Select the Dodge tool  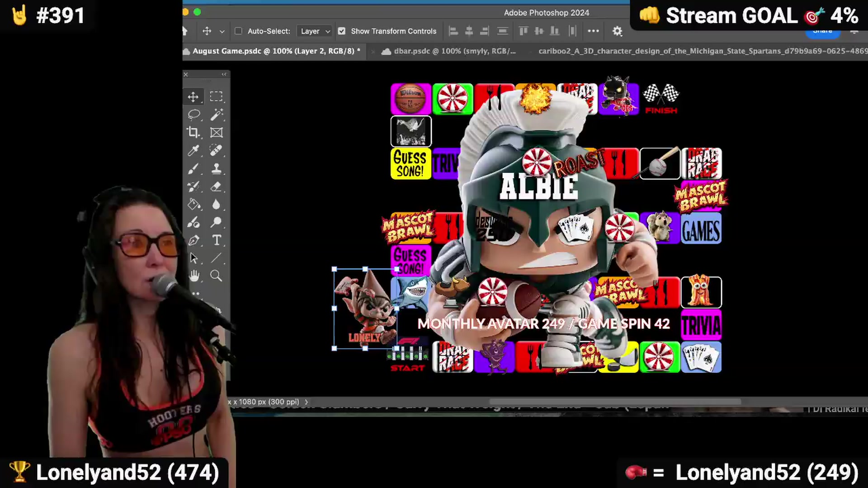216,222
